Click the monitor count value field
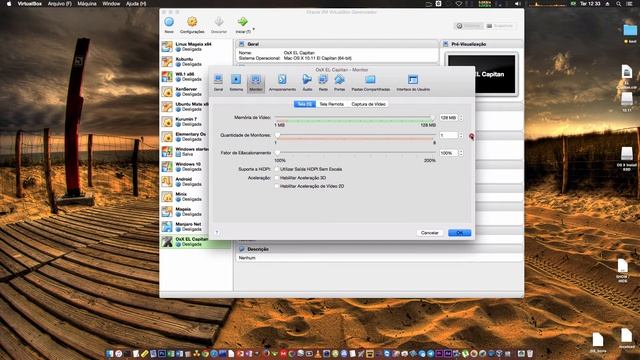640x360 pixels. coord(449,135)
